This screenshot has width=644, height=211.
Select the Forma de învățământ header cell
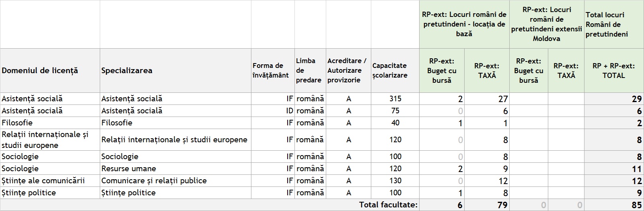tap(273, 70)
